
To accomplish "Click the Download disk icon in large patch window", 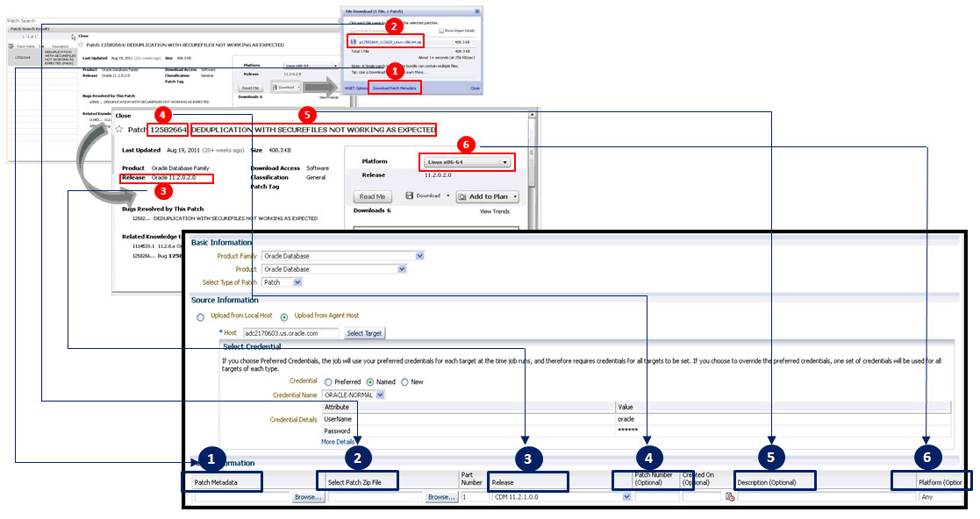I will point(410,196).
